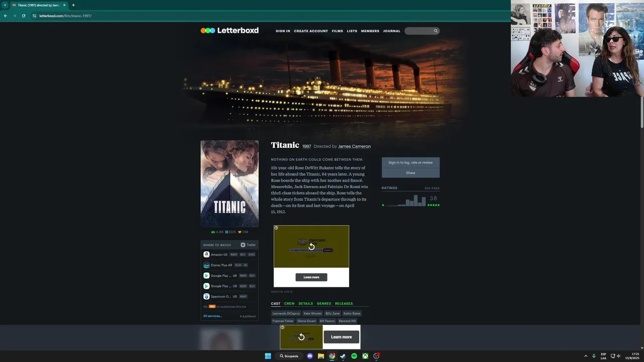Click the eye icon showing 4.3M watches
644x362 pixels.
(213, 232)
